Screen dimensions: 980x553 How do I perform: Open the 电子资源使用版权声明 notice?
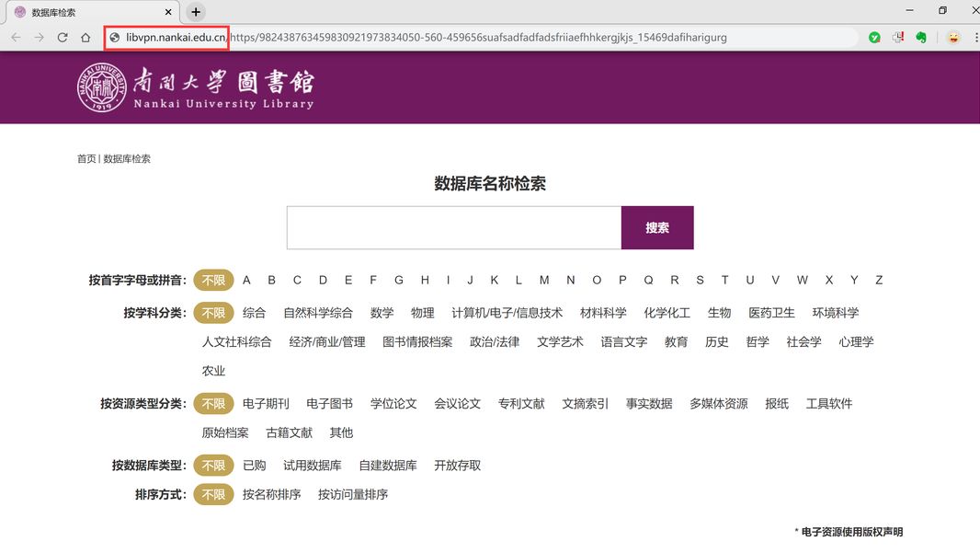click(x=851, y=532)
